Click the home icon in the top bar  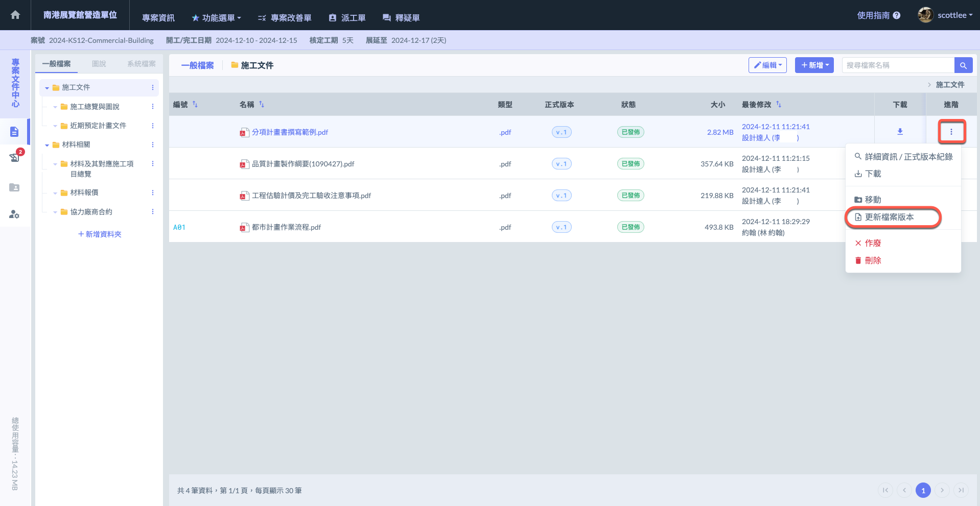15,15
